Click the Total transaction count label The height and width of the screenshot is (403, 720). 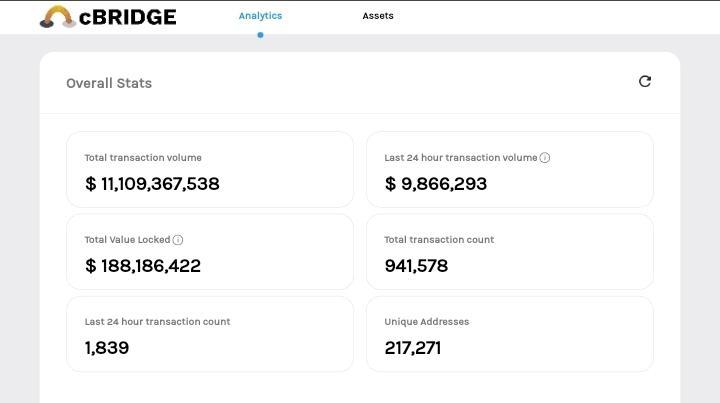coord(439,240)
